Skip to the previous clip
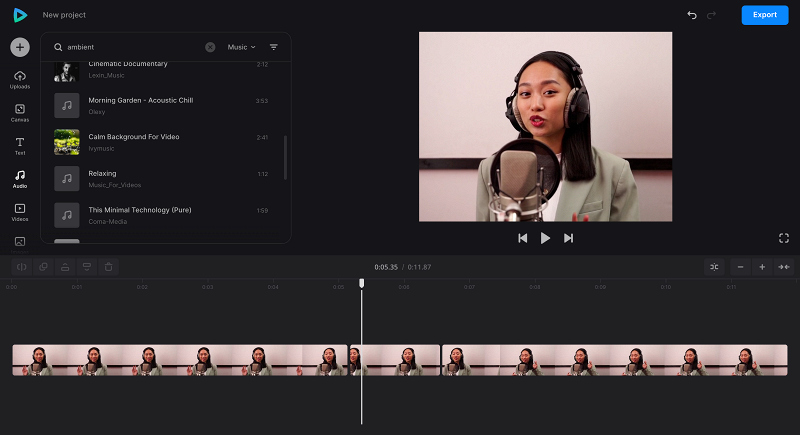 (522, 238)
